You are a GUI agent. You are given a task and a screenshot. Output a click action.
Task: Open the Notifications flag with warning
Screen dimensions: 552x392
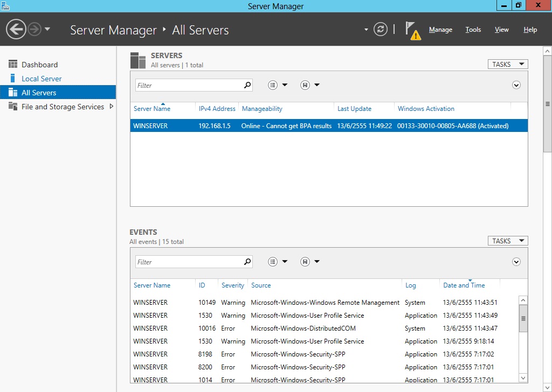(412, 31)
